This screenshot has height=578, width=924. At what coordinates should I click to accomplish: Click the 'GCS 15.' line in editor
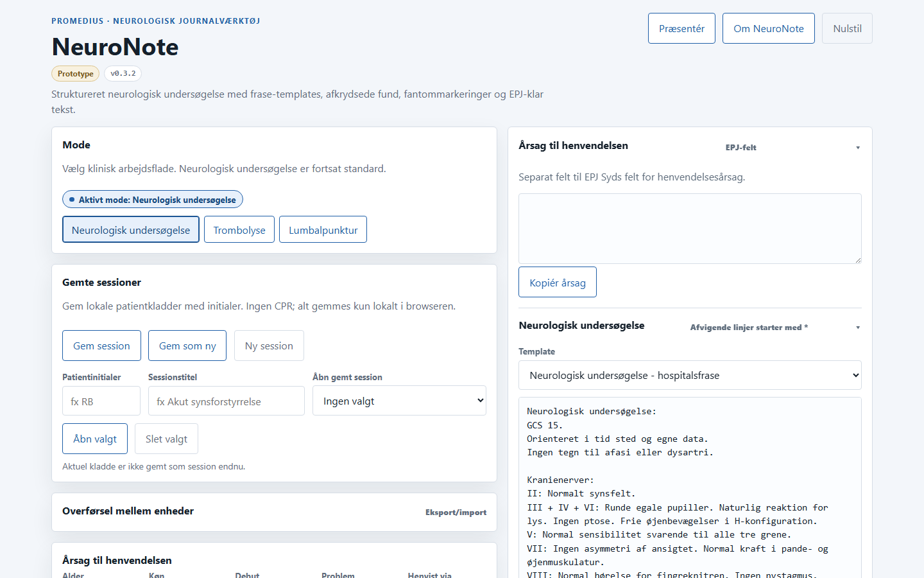coord(545,425)
